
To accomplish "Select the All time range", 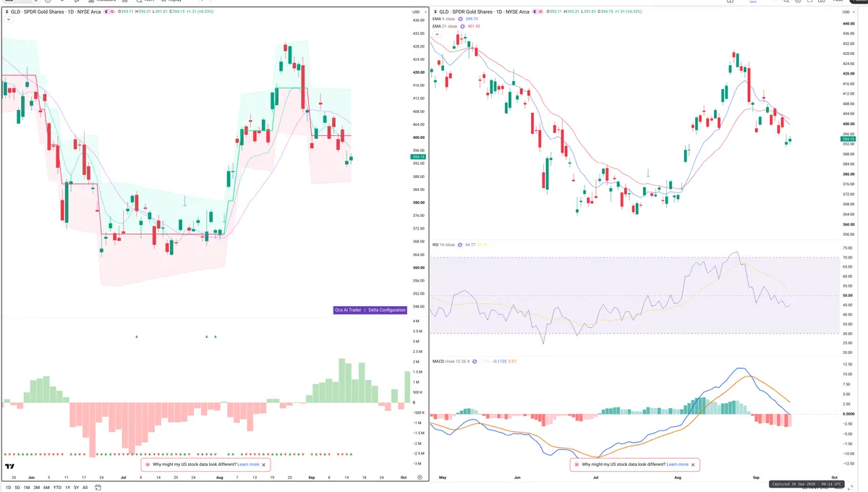I will click(85, 488).
